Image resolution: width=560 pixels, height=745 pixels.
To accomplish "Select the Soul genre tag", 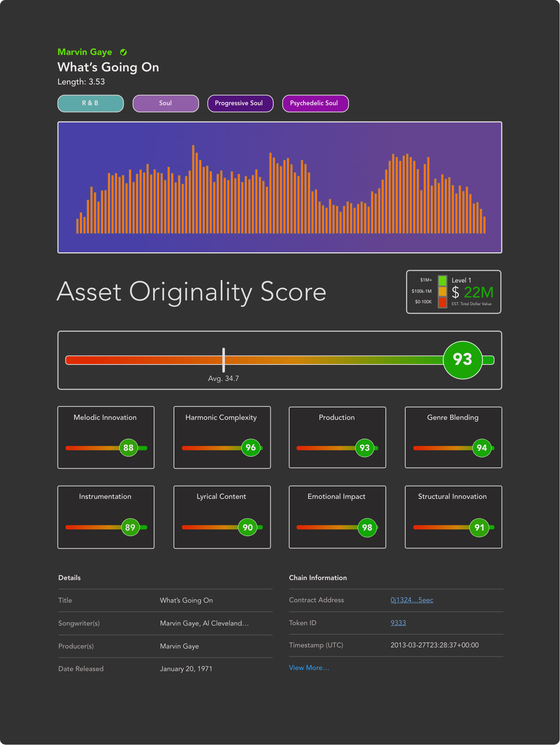I will point(166,103).
